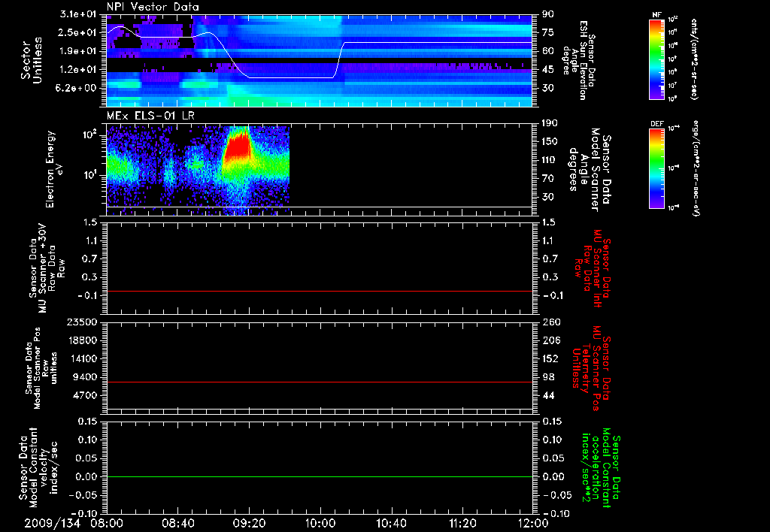The image size is (770, 532).
Task: Click the 1.2e+01 sector tick label
Action: [x=77, y=70]
